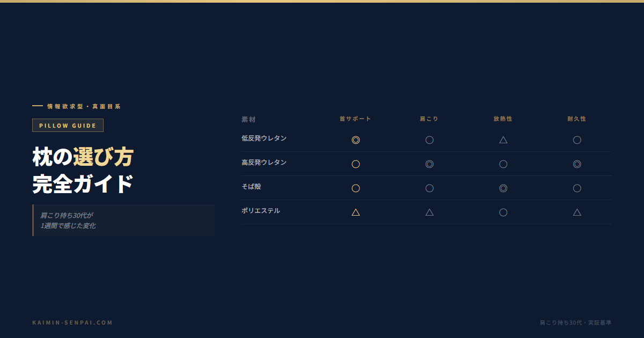This screenshot has height=338, width=644.
Task: Click the circle icon for ポリエステル 放熱性
Action: pos(503,212)
